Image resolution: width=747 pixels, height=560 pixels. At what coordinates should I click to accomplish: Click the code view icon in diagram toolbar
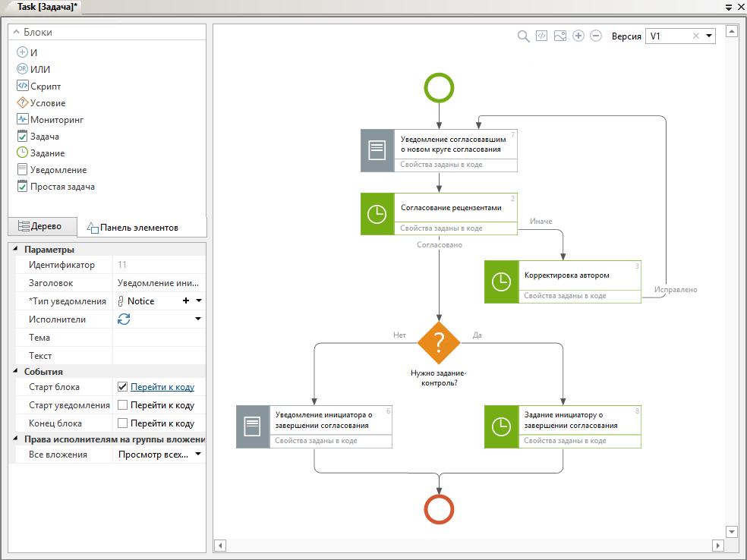(x=541, y=36)
